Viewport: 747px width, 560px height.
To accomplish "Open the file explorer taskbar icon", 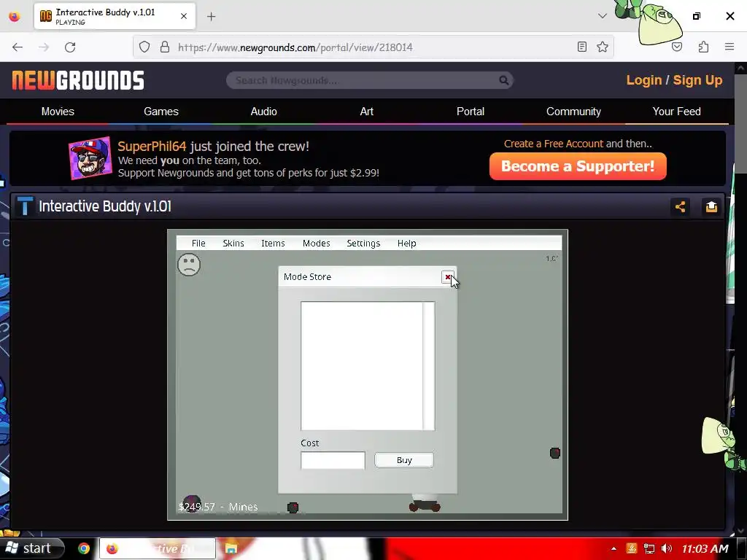I will (231, 548).
